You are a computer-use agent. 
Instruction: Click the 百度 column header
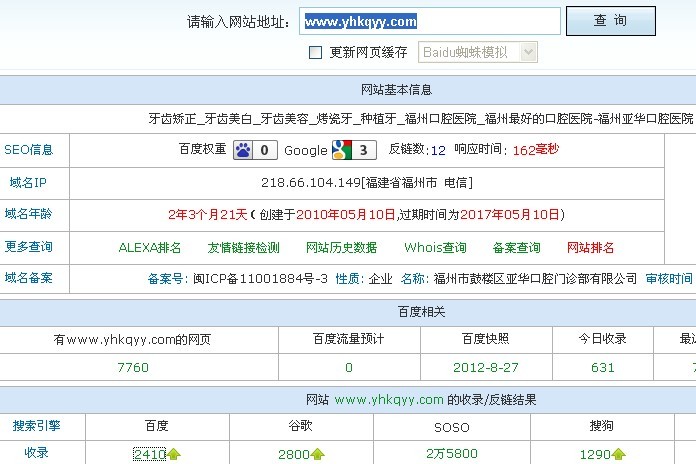pos(157,426)
